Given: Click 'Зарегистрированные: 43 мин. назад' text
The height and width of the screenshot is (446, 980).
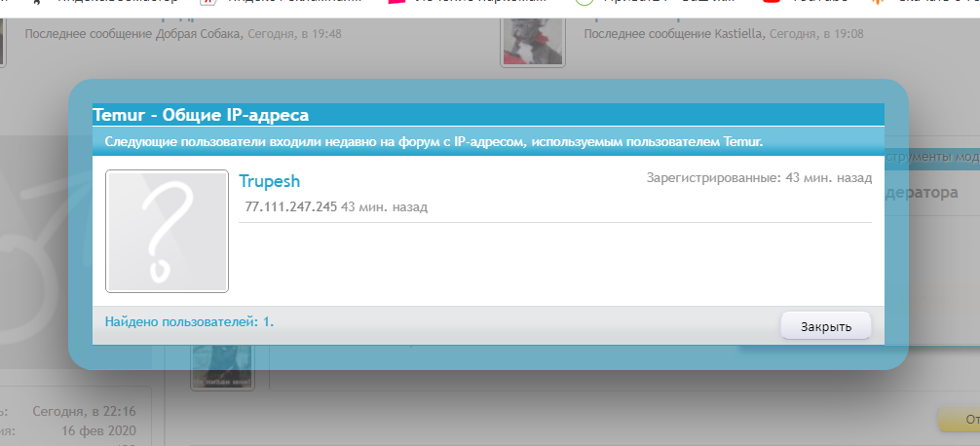Looking at the screenshot, I should (x=759, y=178).
